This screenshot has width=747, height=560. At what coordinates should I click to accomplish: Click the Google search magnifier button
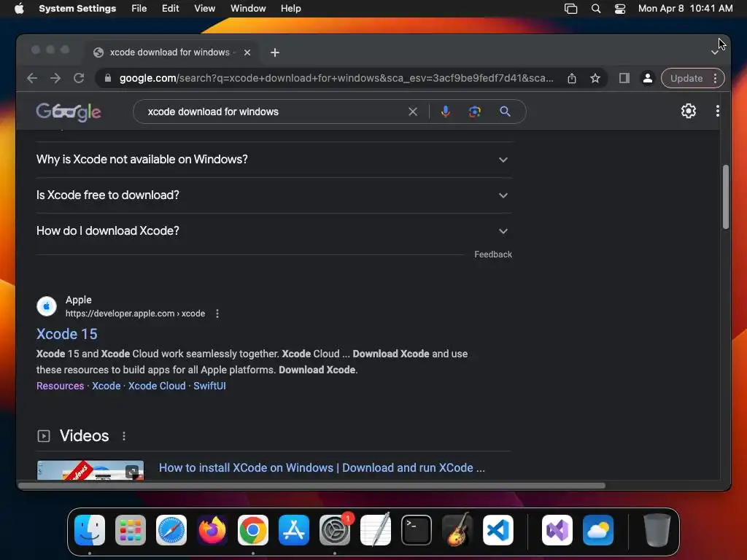pyautogui.click(x=505, y=112)
